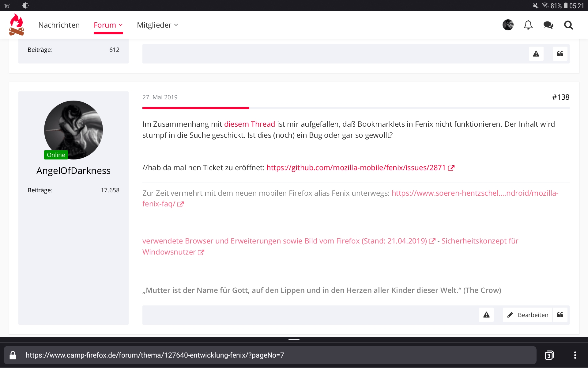Open AngelOfDarkness profile avatar
Viewport: 588px width, 368px height.
pos(73,130)
